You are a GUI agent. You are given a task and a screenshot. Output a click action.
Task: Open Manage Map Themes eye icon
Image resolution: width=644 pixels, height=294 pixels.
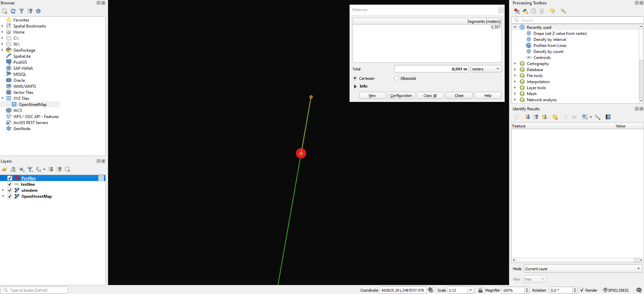pos(22,169)
